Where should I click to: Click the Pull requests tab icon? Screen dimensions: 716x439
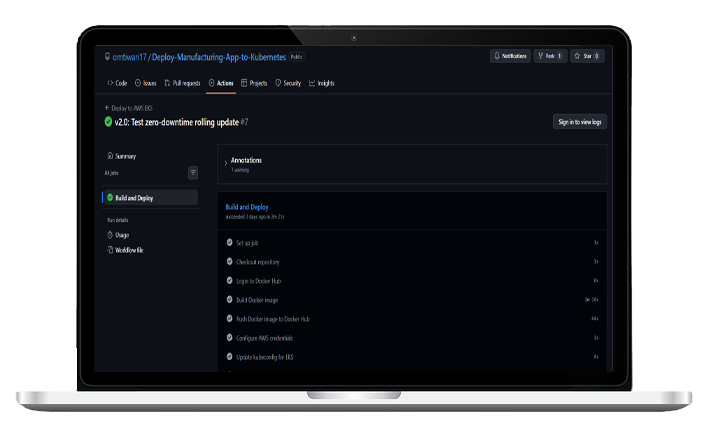coord(167,83)
